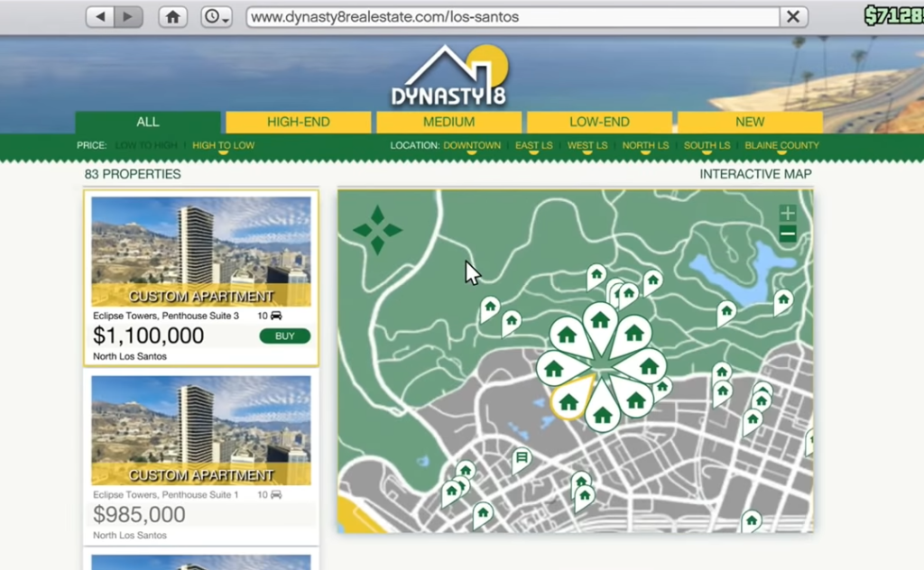
Task: Select the Penthouse Suite 3 property photo
Action: tap(201, 252)
